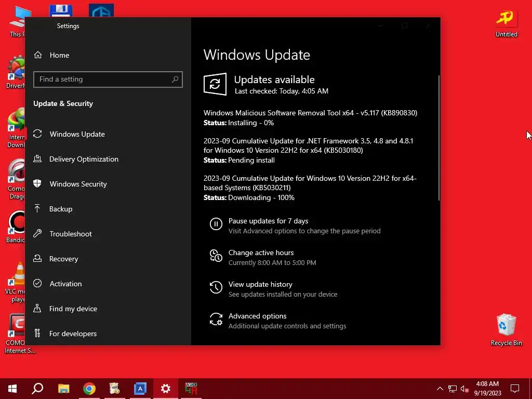Click 'Last checked: Today, 4:05 AM' text
This screenshot has width=532, height=399.
[x=281, y=91]
